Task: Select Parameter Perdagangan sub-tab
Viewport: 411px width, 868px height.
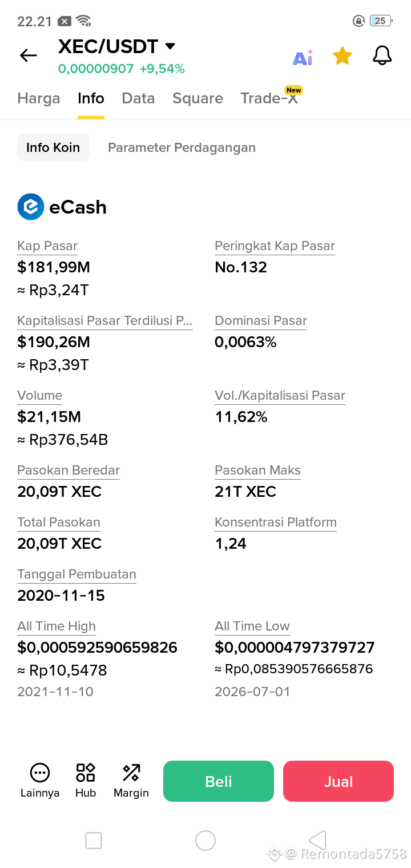Action: pyautogui.click(x=182, y=147)
